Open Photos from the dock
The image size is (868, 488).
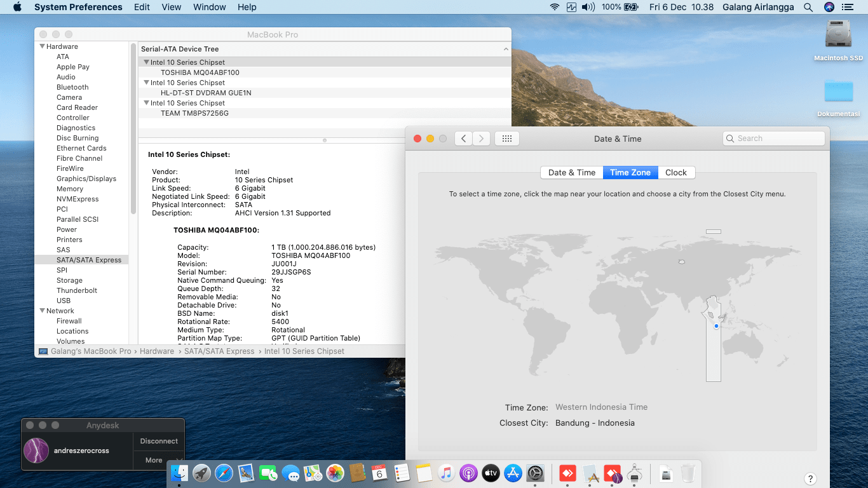(336, 473)
